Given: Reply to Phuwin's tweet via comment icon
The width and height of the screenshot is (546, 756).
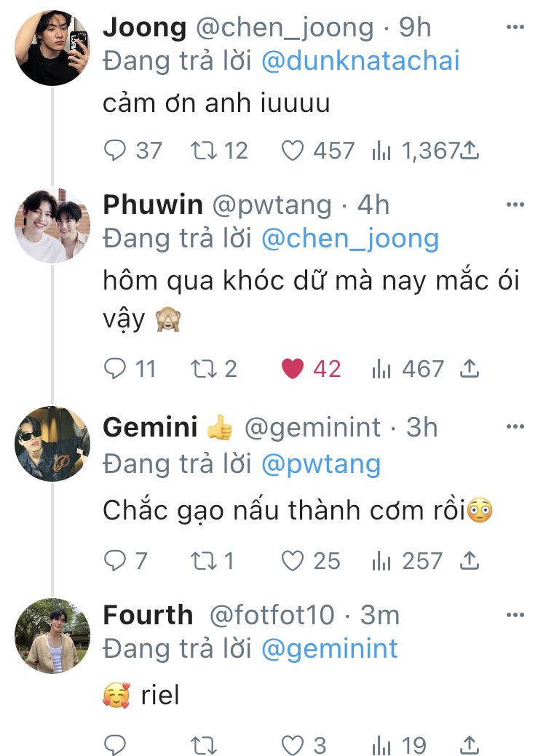Looking at the screenshot, I should pos(116,369).
